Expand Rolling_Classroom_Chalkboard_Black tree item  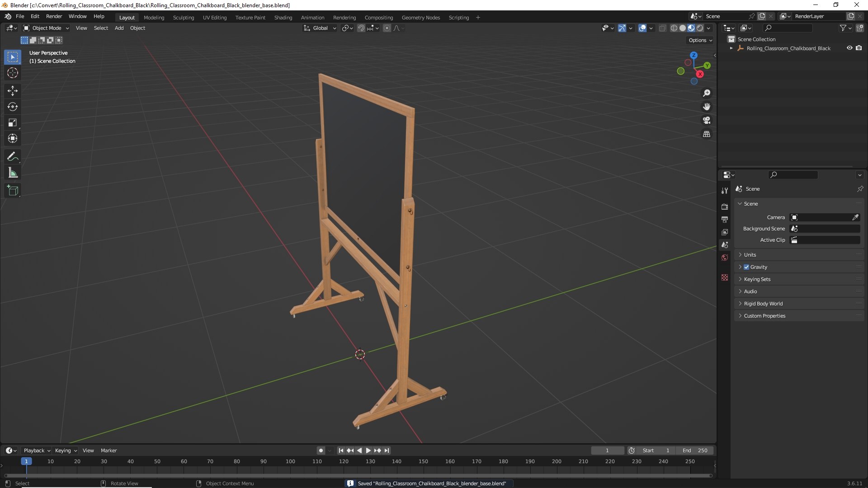(x=731, y=48)
